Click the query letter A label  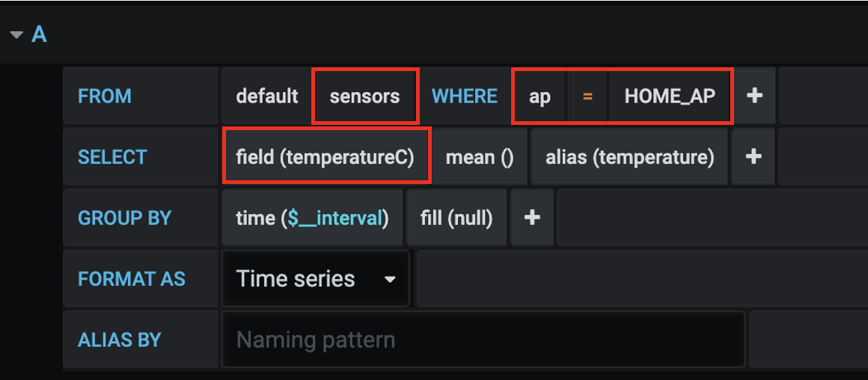click(x=39, y=34)
